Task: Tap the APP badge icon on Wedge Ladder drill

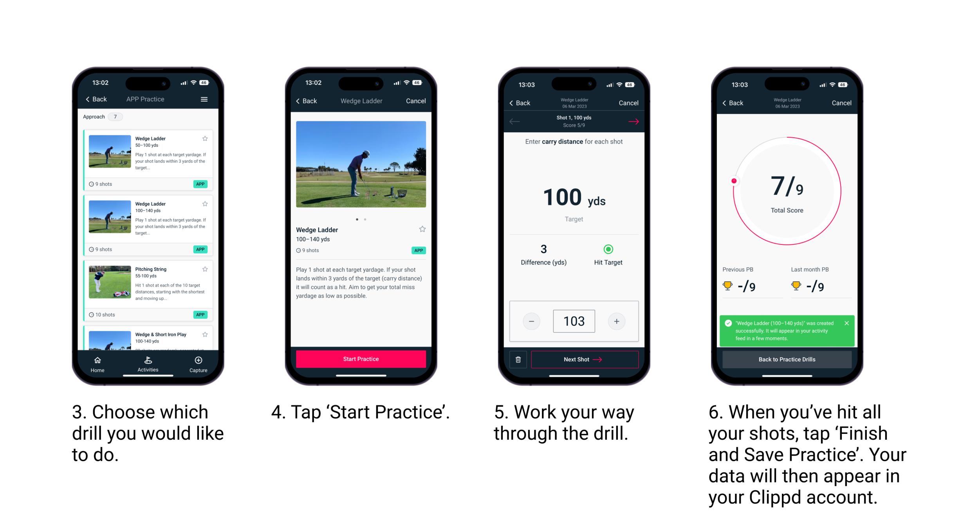Action: [x=203, y=184]
